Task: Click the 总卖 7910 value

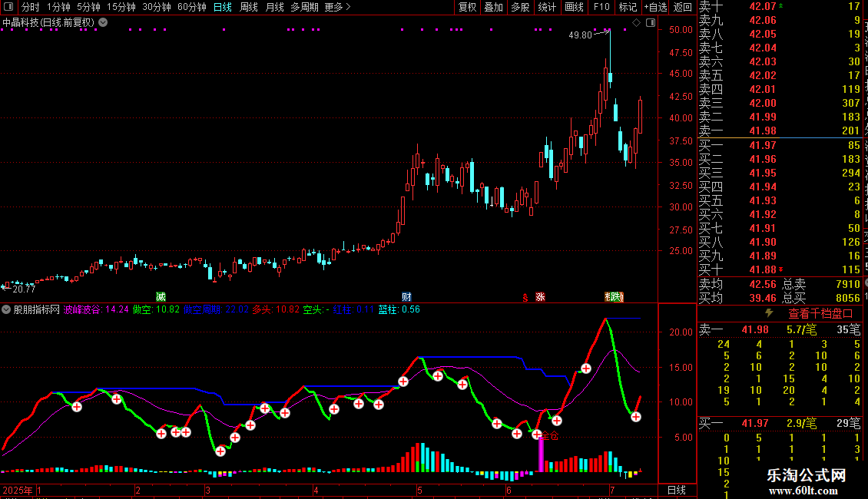Action: (848, 284)
